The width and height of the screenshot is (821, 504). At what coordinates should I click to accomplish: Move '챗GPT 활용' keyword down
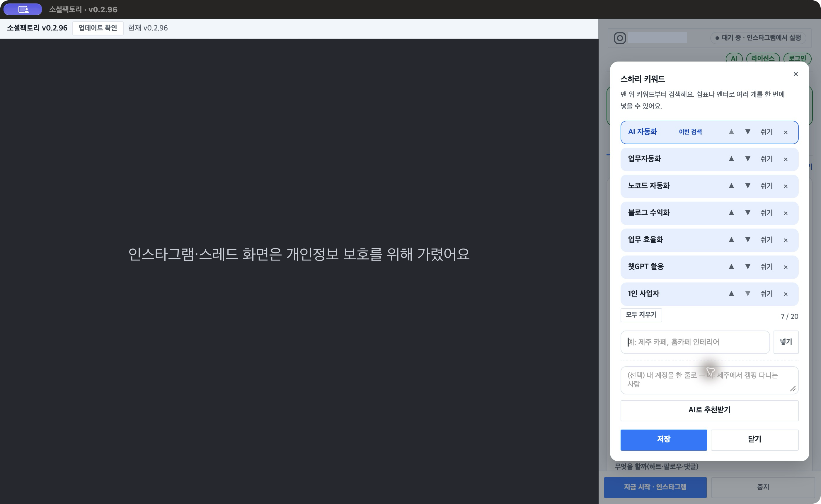coord(748,267)
